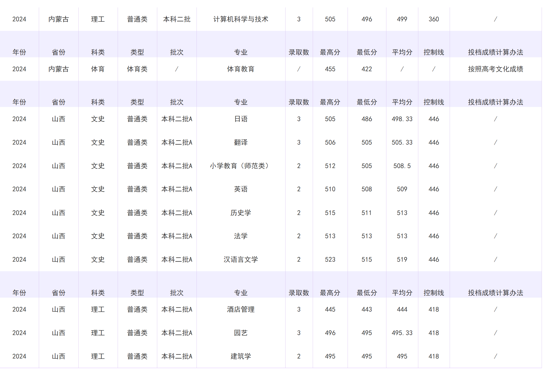555x392 pixels.
Task: Click average score 444 for 酒店管理
Action: tap(402, 309)
